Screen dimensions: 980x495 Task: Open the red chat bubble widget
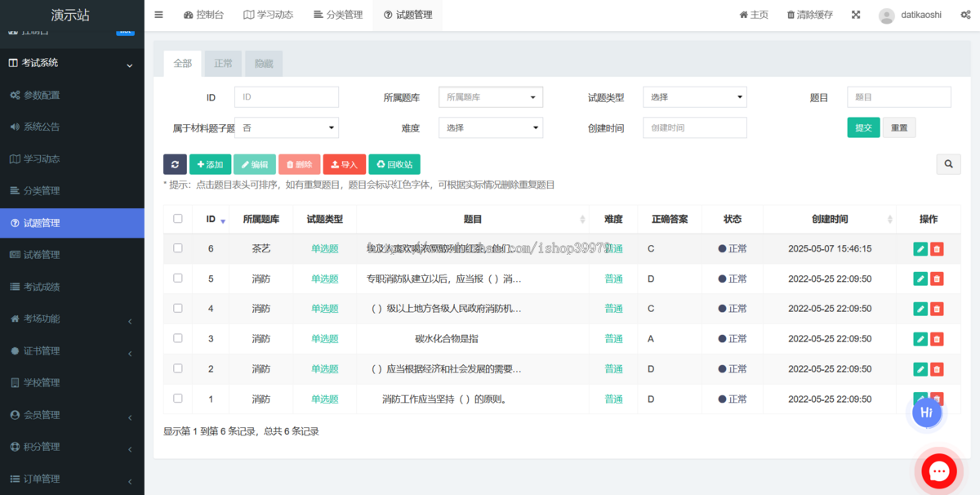tap(939, 470)
